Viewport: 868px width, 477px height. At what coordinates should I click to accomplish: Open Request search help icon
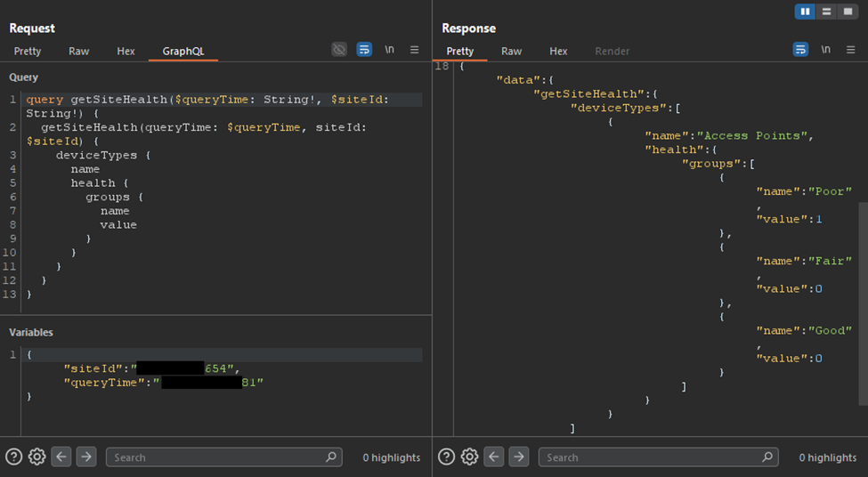pos(14,457)
